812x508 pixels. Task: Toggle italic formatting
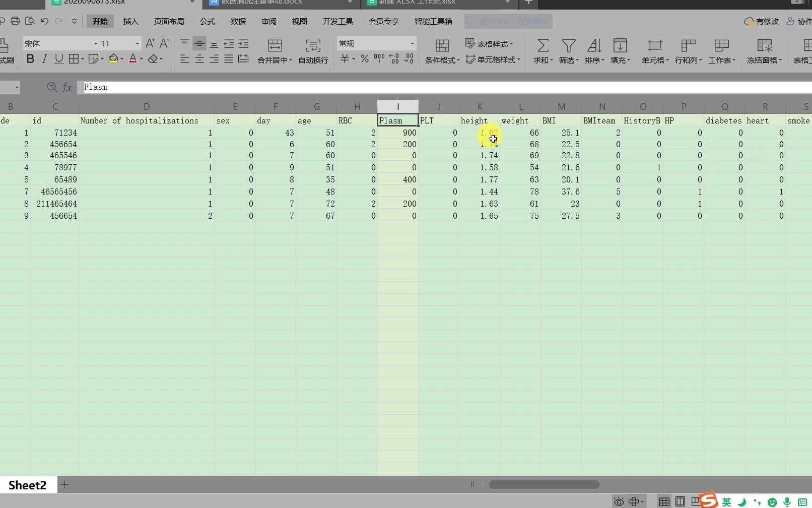tap(44, 59)
